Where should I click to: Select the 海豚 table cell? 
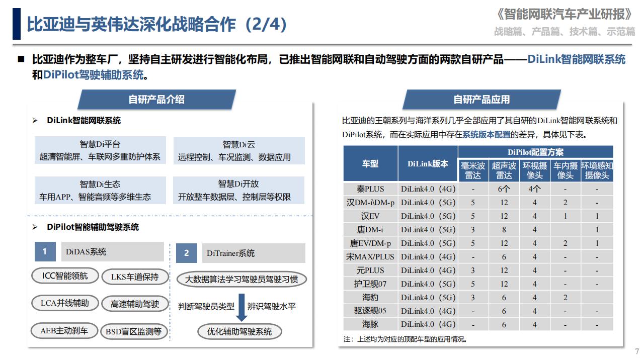pyautogui.click(x=370, y=325)
